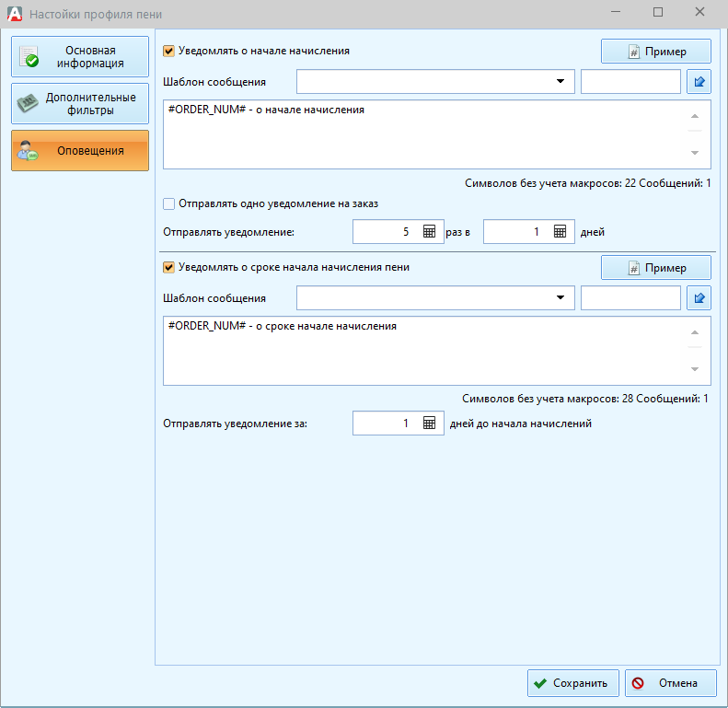This screenshot has width=728, height=708.
Task: Enable 'Отправлять одно уведомление на заказ'
Action: (168, 203)
